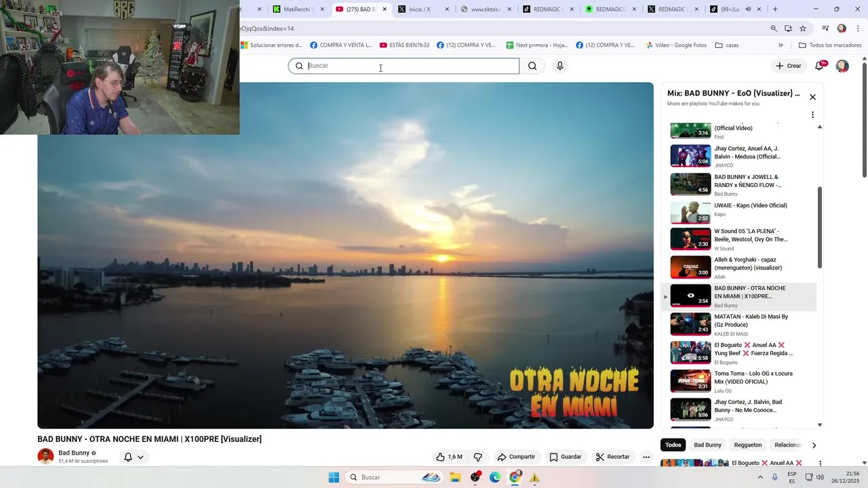868x488 pixels.
Task: Open the casas bookmark folder
Action: [727, 45]
